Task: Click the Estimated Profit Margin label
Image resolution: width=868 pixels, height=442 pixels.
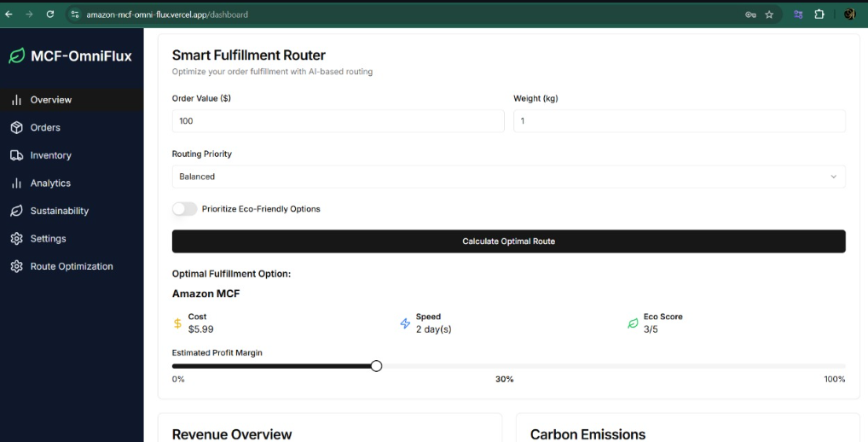Action: [217, 352]
